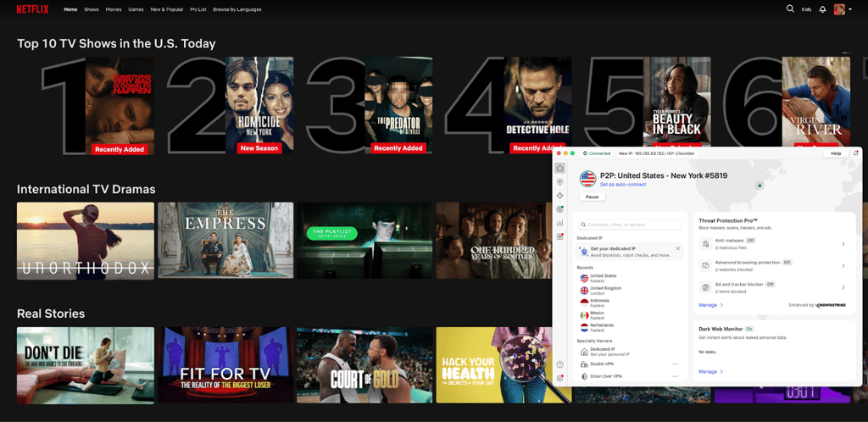Click the connected server's US flag
Viewport: 868px width, 422px height.
point(587,179)
